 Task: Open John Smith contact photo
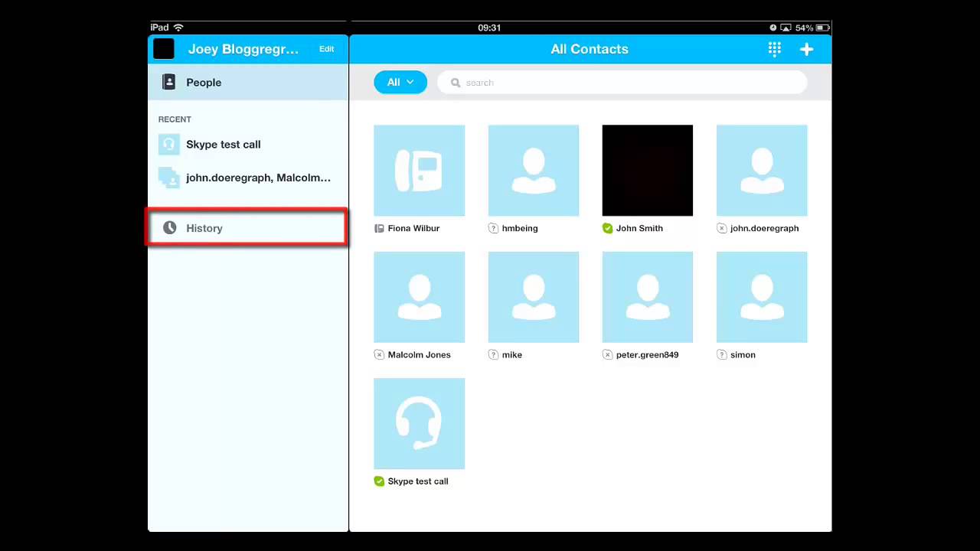(648, 170)
